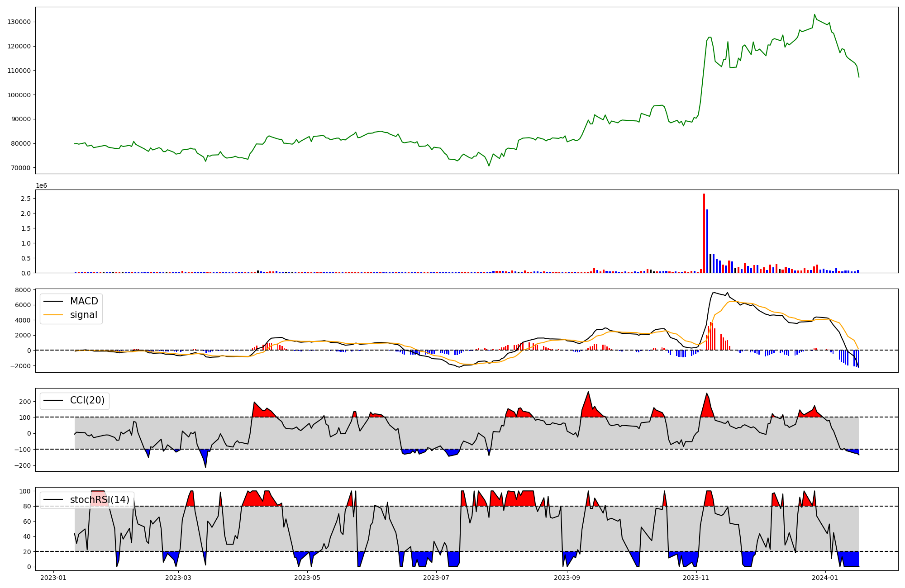This screenshot has width=905, height=588.
Task: Click the -200 tick on the CCI axis
Action: click(x=23, y=465)
